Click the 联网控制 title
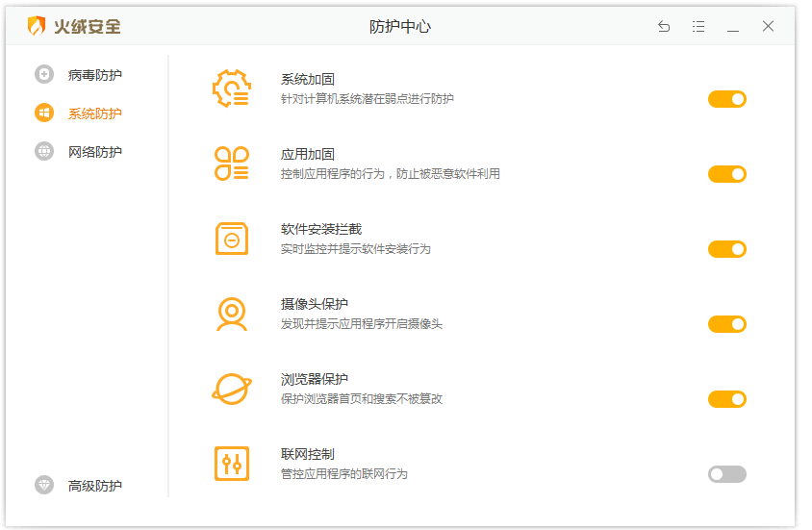 tap(308, 454)
